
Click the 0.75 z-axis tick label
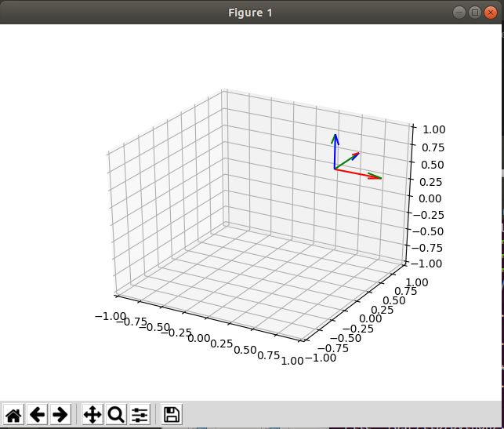pos(433,147)
